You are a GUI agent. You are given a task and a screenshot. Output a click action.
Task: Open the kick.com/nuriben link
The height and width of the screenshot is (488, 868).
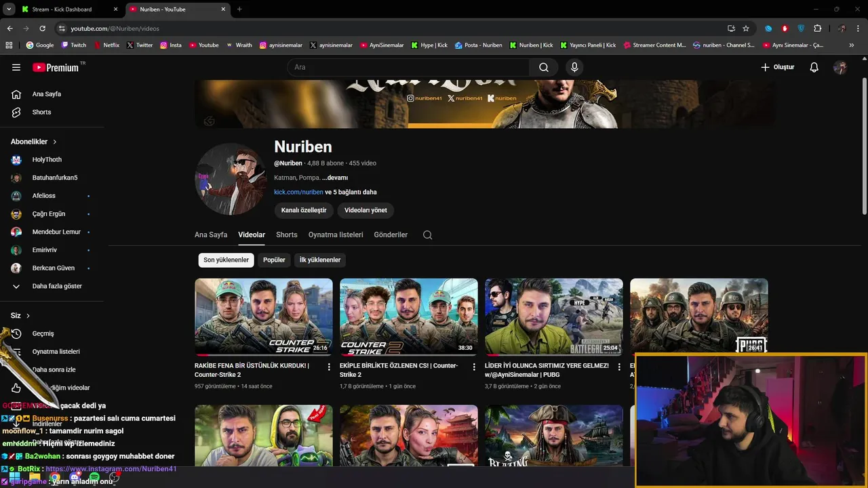(298, 192)
